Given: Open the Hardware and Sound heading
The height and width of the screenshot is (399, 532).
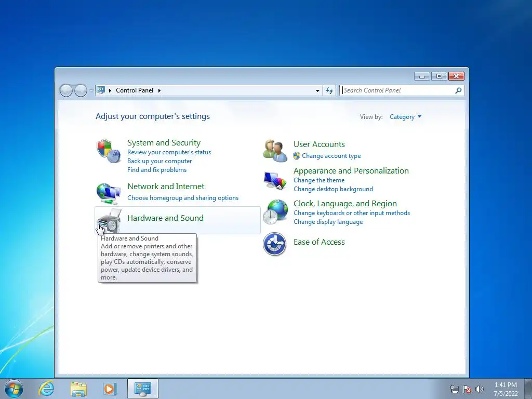Looking at the screenshot, I should pyautogui.click(x=165, y=218).
